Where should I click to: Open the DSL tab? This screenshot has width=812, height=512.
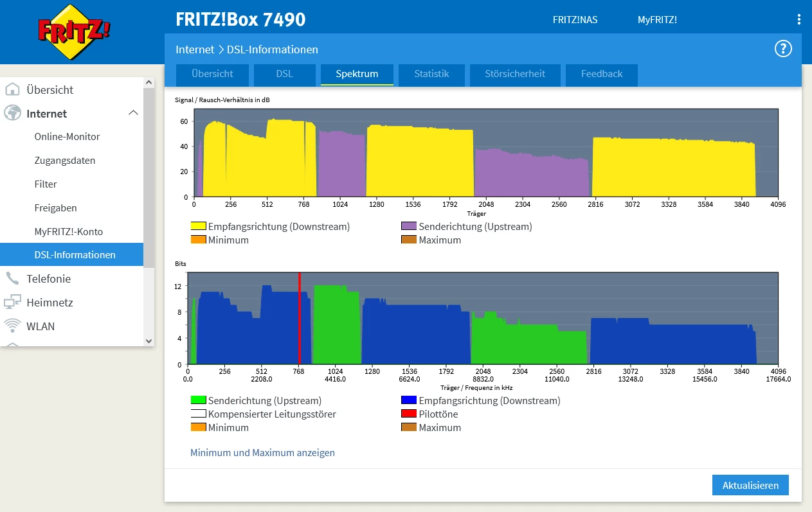point(284,74)
